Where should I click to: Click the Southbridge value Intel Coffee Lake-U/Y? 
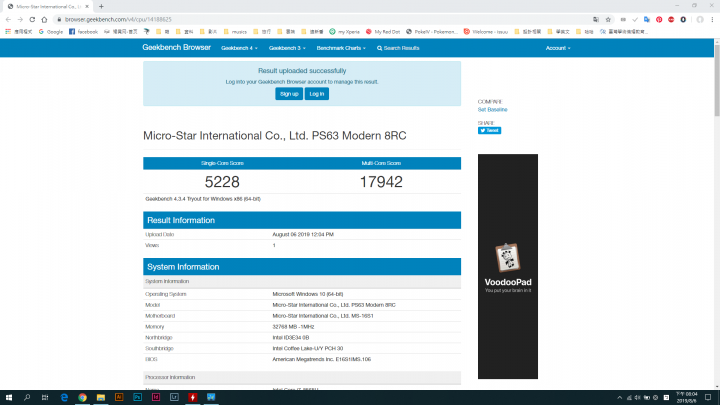308,349
